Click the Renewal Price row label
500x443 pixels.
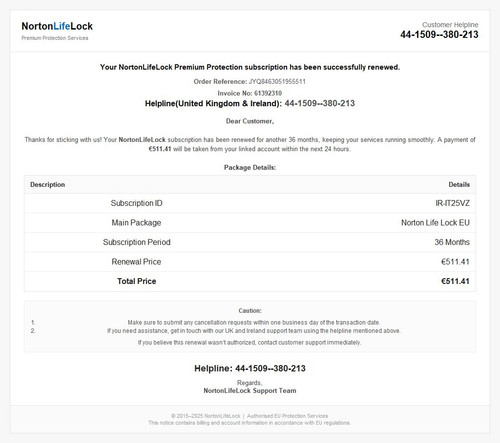(136, 262)
